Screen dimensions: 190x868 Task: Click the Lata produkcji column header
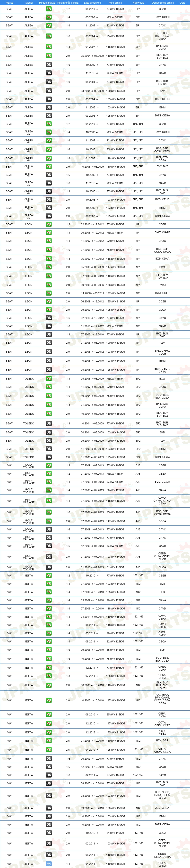coord(92,2)
